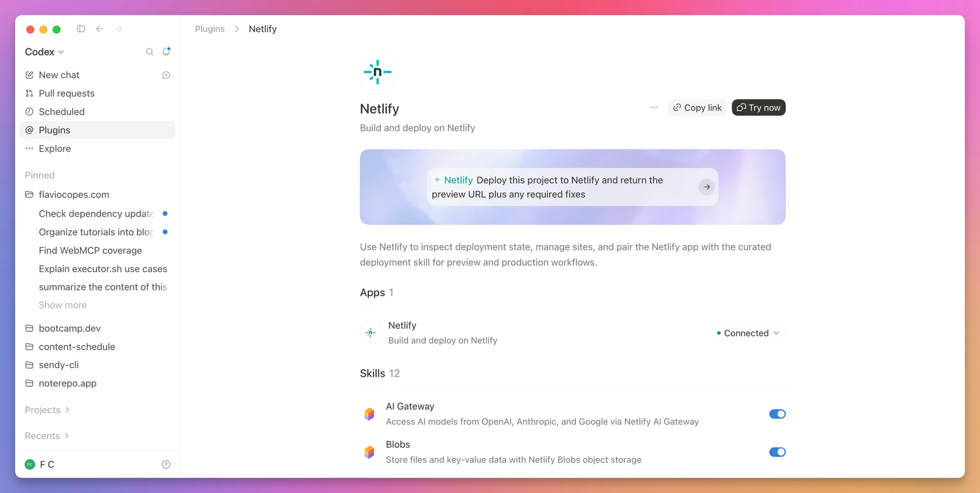Click the Try now button
This screenshot has height=493, width=980.
click(759, 107)
